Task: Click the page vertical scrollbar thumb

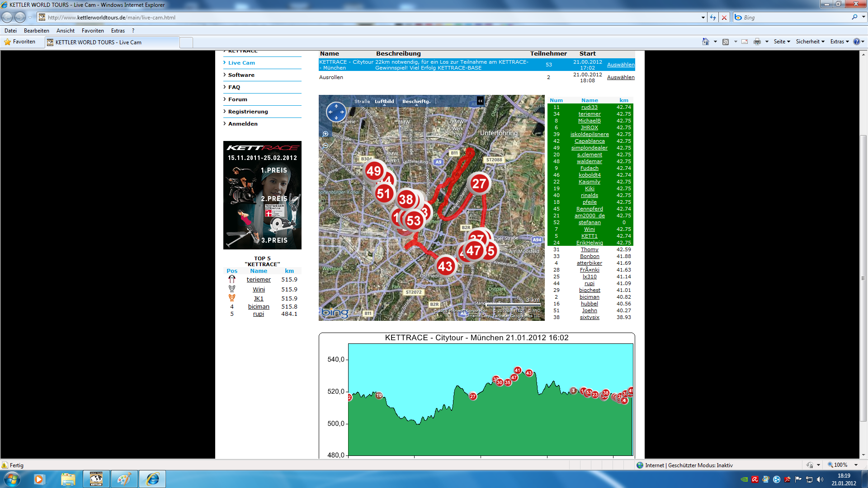Action: (863, 278)
